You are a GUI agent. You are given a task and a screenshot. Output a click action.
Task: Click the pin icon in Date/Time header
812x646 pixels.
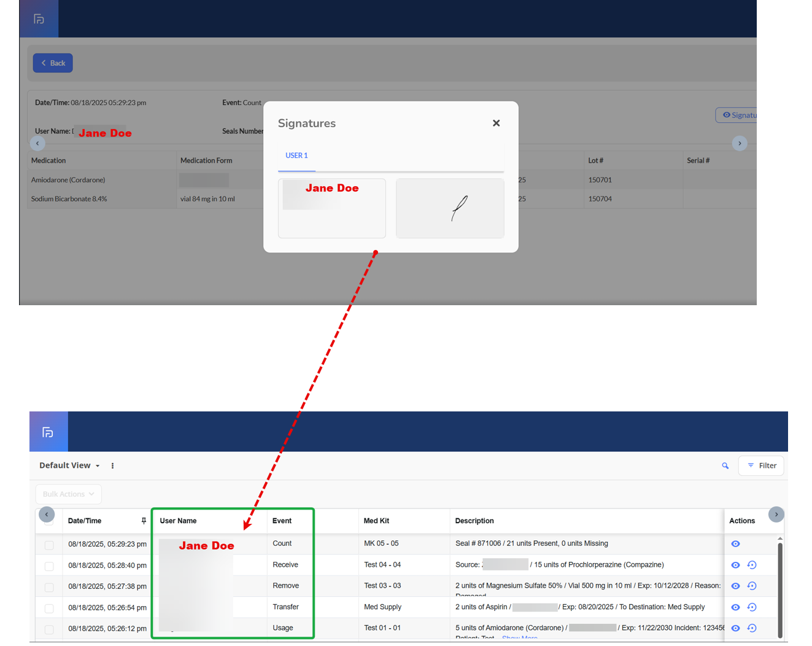(x=144, y=521)
